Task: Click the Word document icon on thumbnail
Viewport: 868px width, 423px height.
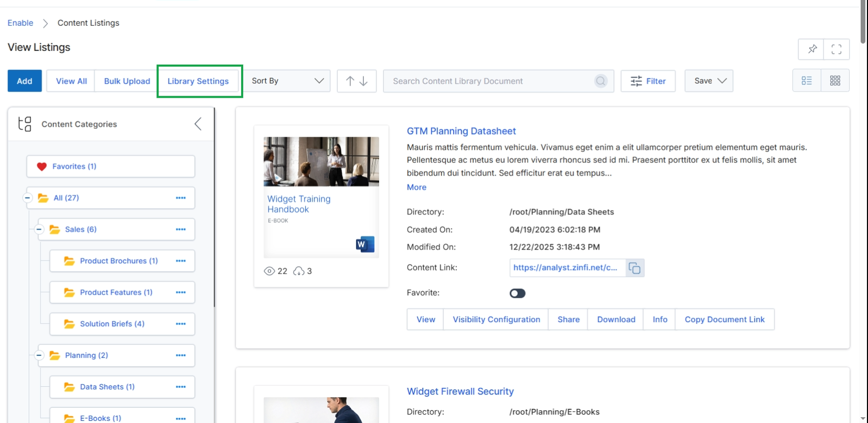Action: (365, 244)
